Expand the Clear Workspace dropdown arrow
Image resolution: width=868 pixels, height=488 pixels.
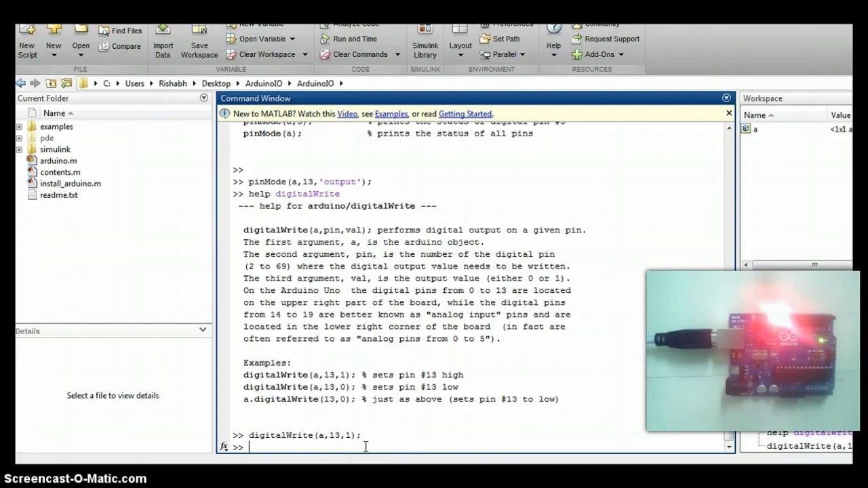pos(304,55)
